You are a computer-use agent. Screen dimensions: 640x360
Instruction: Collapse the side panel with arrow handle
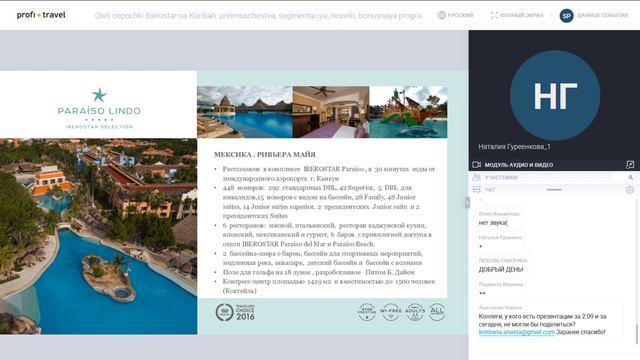(467, 202)
